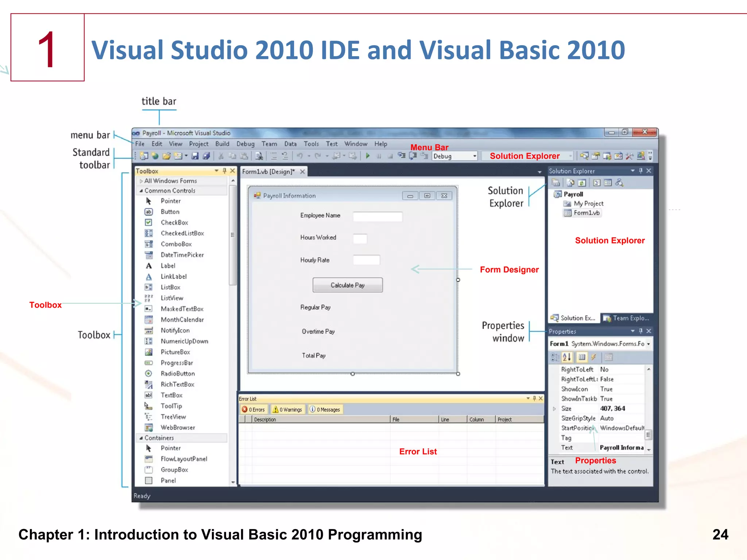The width and height of the screenshot is (747, 560).
Task: Expand the Size property node
Action: click(554, 409)
